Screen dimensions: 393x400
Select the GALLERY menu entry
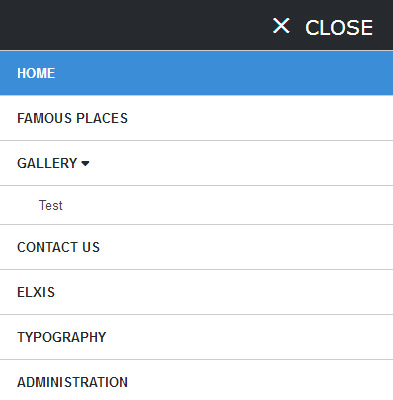click(x=196, y=163)
